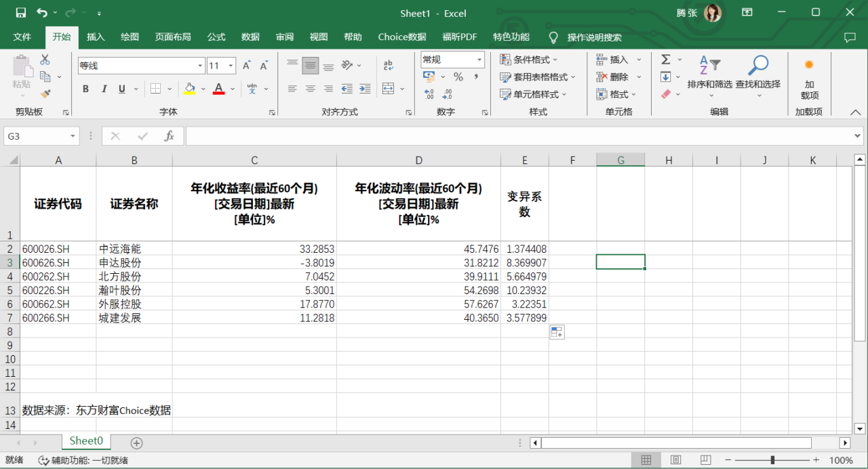The image size is (868, 469).
Task: Click the Save icon in title bar
Action: (20, 13)
